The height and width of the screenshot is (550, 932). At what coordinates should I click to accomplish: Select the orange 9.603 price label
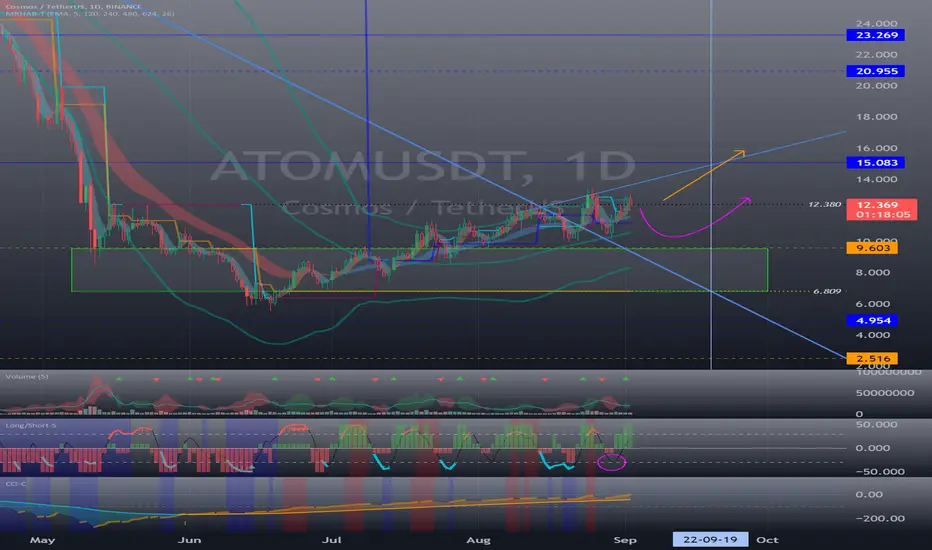872,248
